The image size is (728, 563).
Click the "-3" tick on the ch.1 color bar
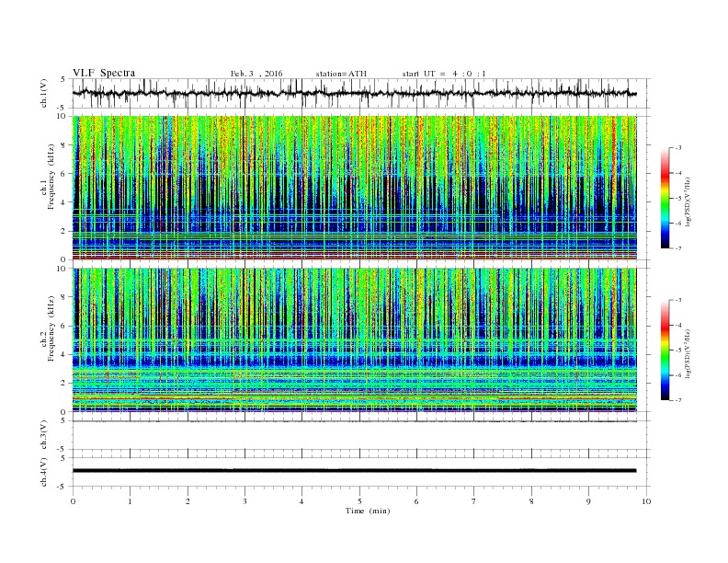pos(677,148)
